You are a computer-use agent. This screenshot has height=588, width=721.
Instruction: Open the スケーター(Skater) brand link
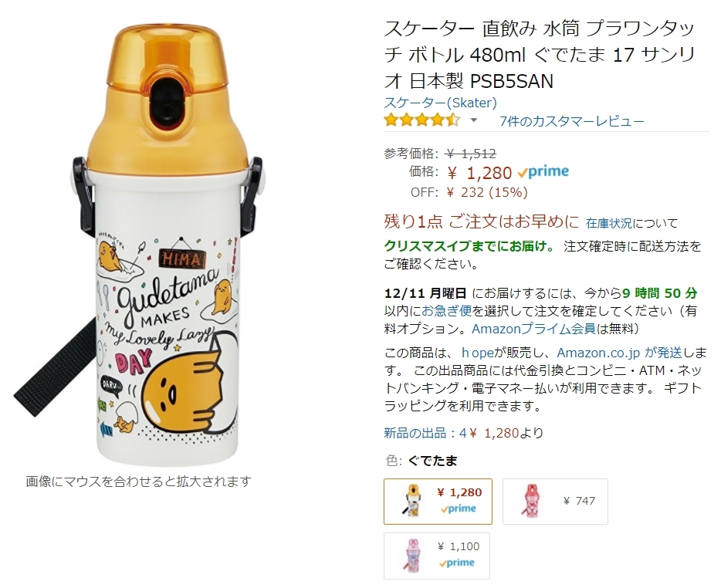[441, 103]
